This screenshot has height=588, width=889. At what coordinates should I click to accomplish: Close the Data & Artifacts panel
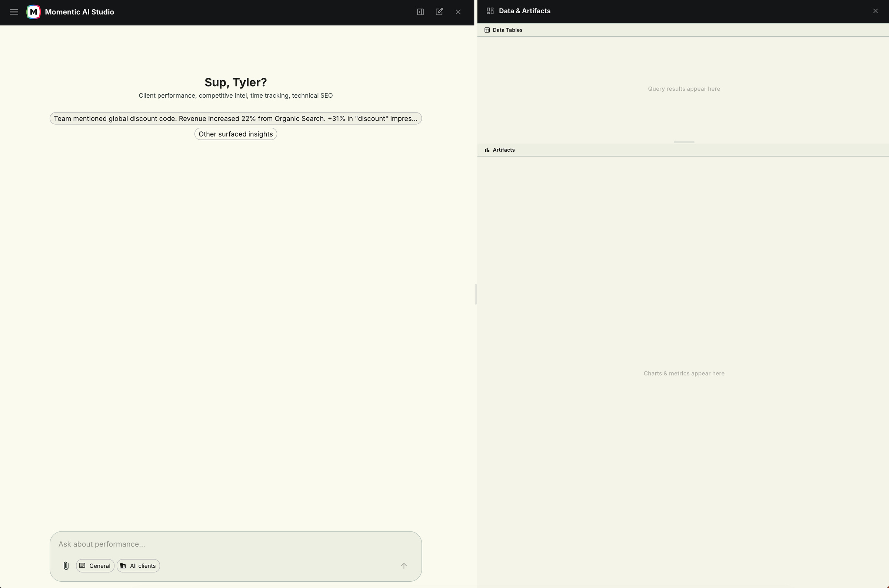(x=875, y=11)
